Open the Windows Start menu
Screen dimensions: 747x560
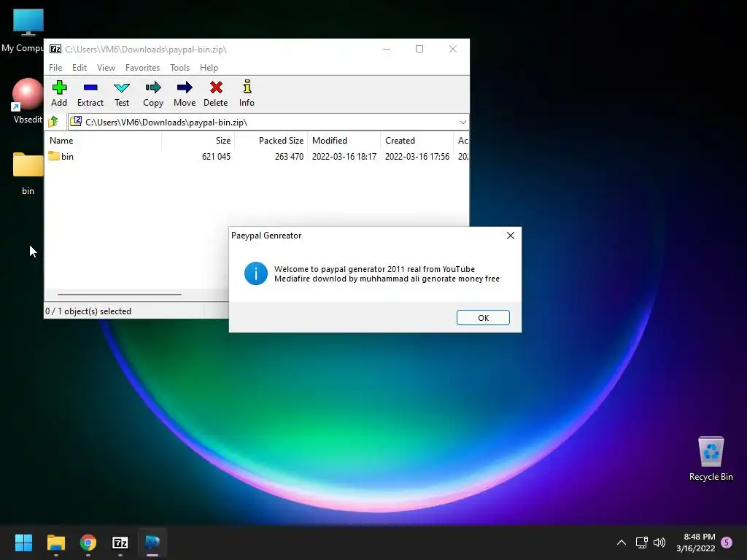pyautogui.click(x=23, y=542)
